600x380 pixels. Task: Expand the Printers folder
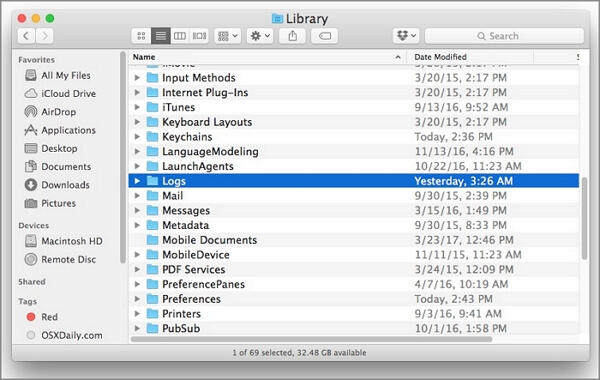click(x=137, y=314)
